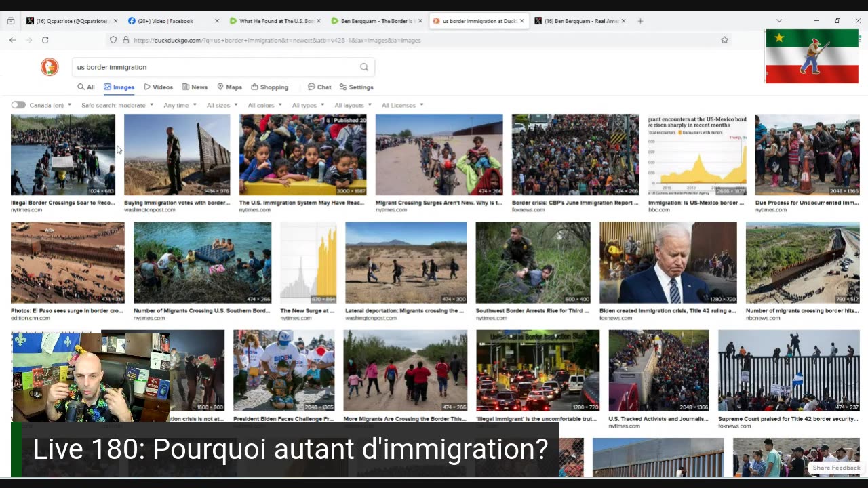Open 'The U.S. Immigration System May Have Reac...' image
The image size is (868, 488).
pos(302,155)
